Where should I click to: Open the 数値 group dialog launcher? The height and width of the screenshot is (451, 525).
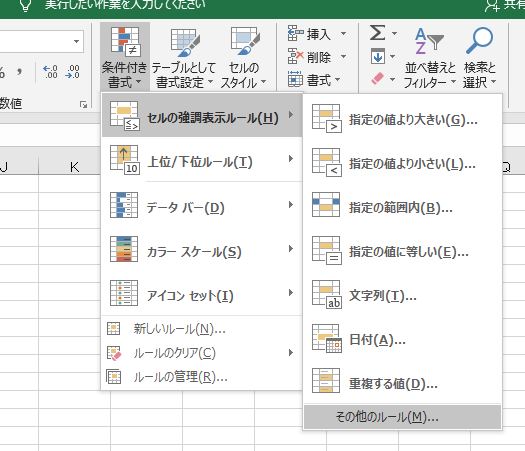tap(83, 105)
